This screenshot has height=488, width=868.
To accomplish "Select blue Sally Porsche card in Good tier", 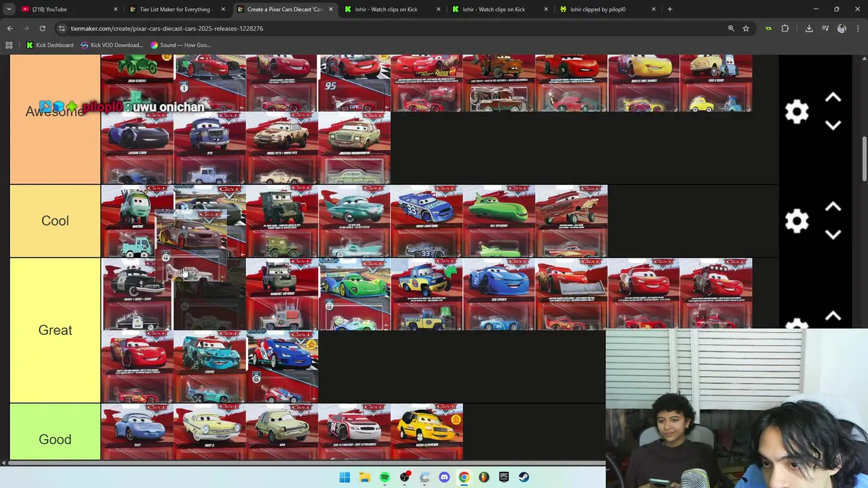I will [137, 432].
